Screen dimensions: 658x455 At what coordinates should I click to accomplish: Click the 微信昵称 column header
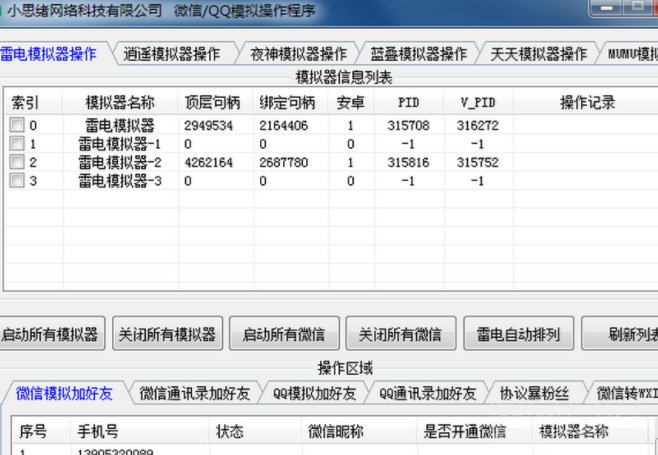[x=359, y=431]
